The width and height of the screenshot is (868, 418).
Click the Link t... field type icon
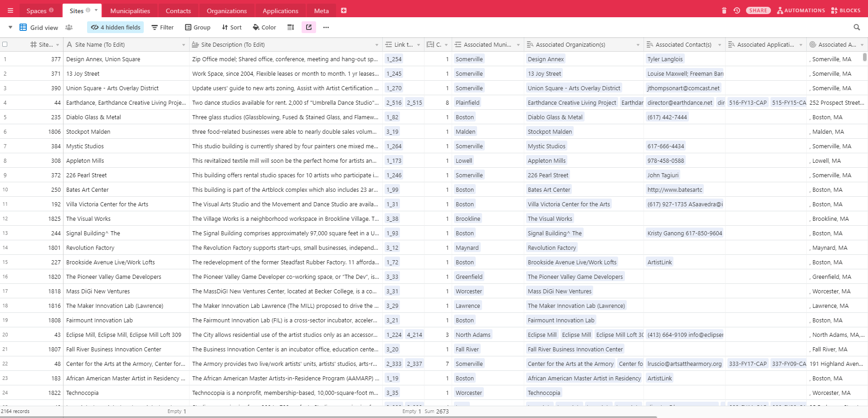pos(389,44)
